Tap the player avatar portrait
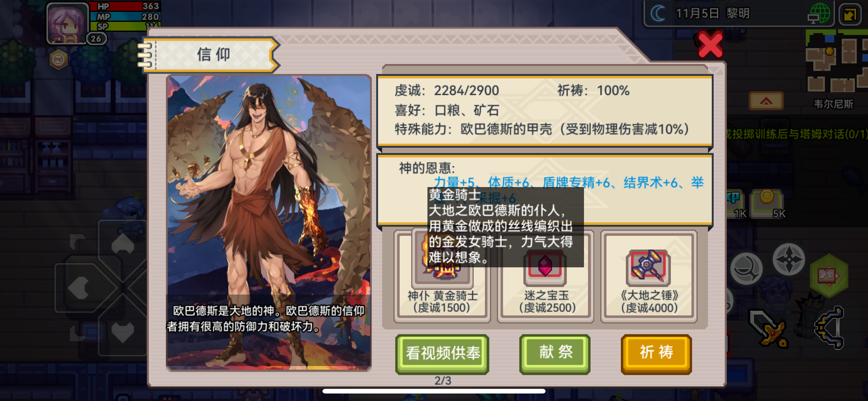This screenshot has width=868, height=401. (x=67, y=23)
